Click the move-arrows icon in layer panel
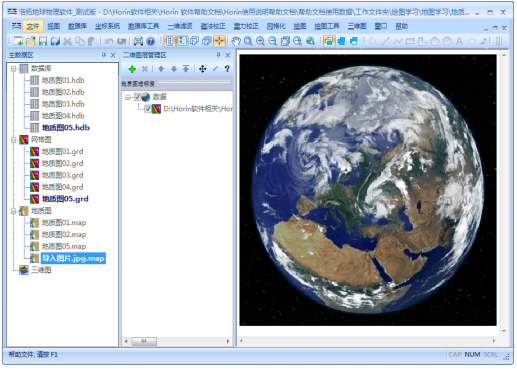 pos(202,69)
